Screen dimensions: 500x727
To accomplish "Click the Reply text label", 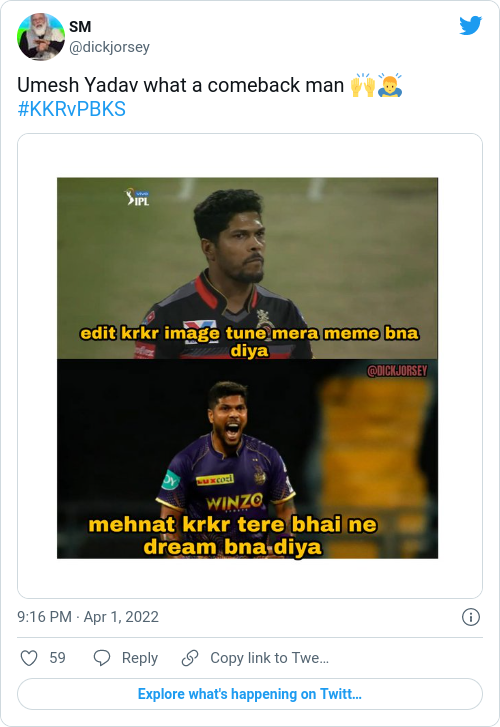I will 140,658.
